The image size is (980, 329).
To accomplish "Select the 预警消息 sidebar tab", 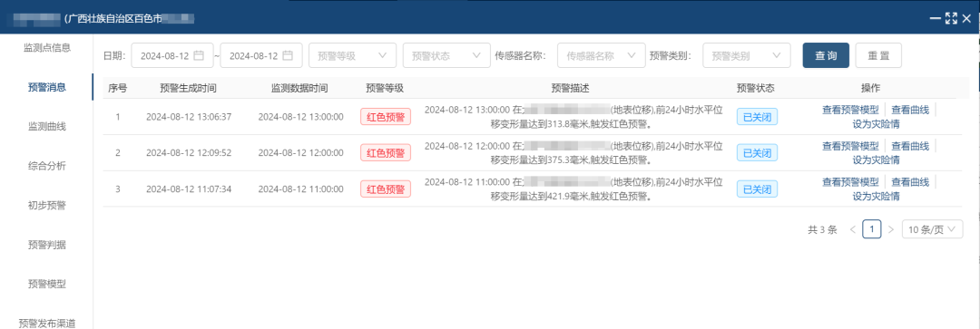I will [47, 87].
